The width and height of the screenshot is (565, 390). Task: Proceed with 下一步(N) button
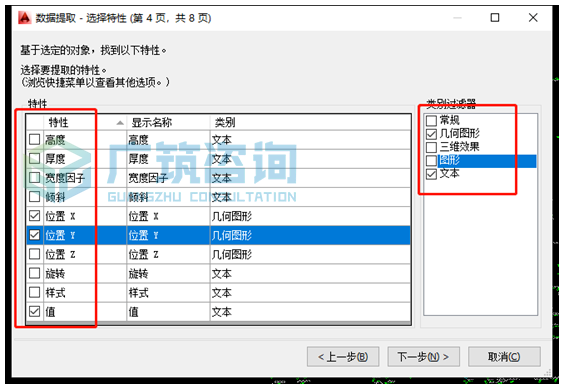[x=423, y=357]
